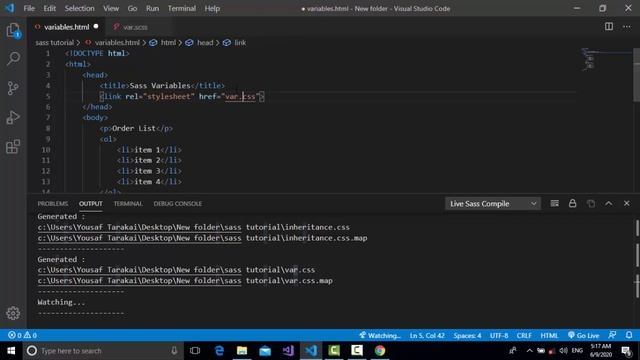Split the editor to the right
This screenshot has height=360, width=640.
[x=609, y=27]
